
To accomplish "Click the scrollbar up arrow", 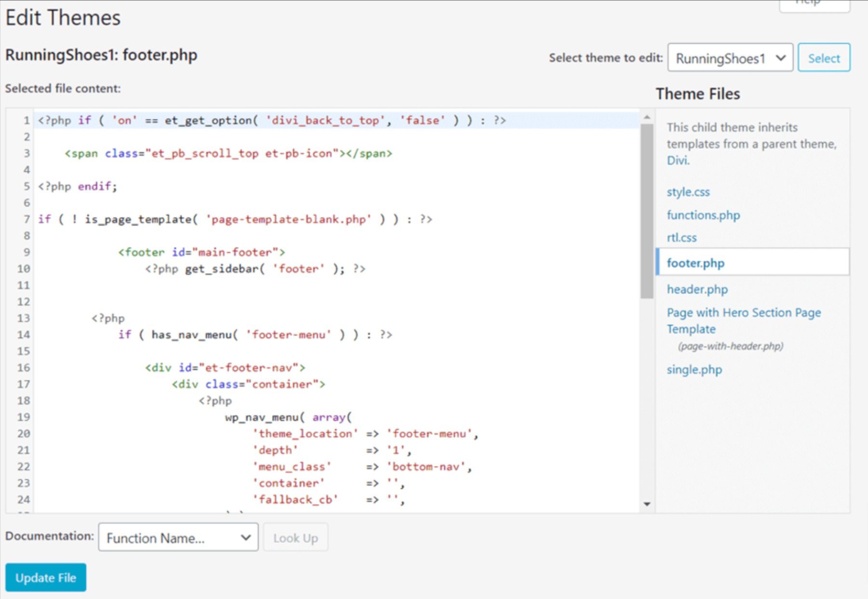I will pyautogui.click(x=648, y=116).
